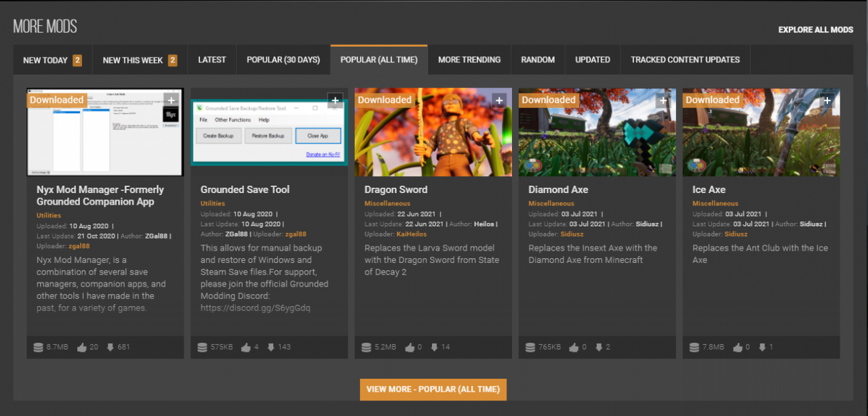Open the Popular (30 Days) tab
868x416 pixels.
[x=283, y=60]
